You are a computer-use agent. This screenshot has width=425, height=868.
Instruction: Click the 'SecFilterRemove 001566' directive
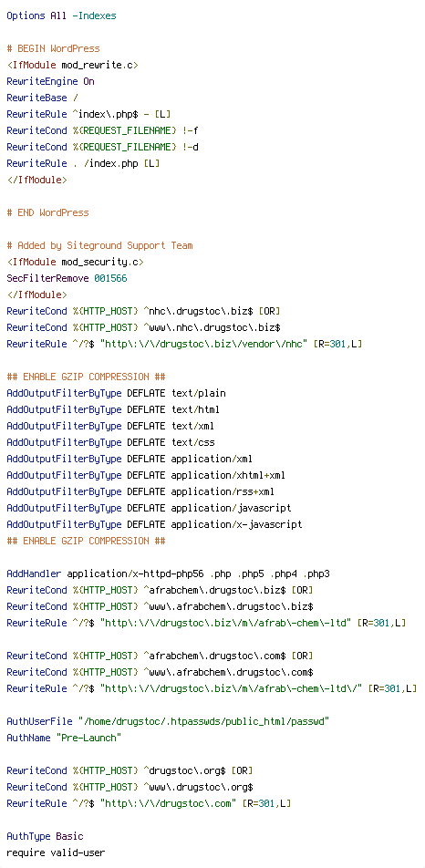67,278
